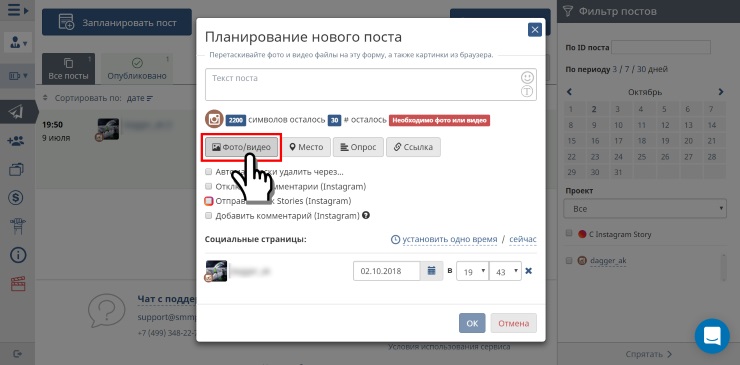Click the Фото/видео button

[x=241, y=147]
